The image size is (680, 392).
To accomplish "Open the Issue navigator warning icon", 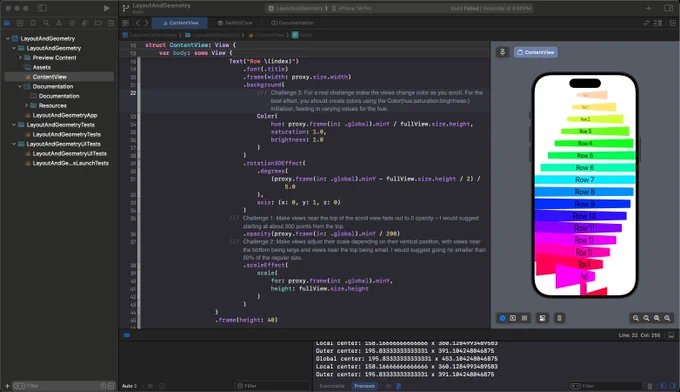I will coord(59,23).
